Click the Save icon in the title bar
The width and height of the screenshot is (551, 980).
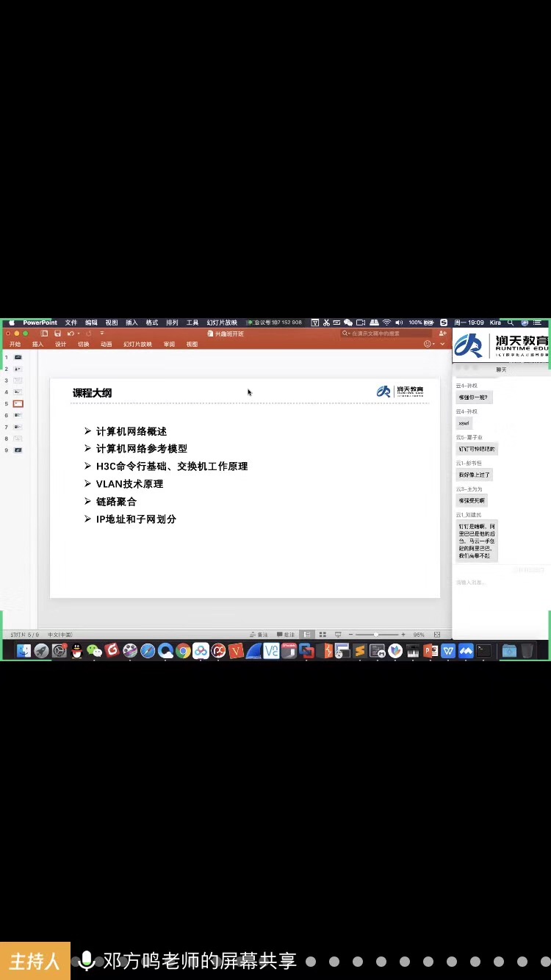coord(57,334)
